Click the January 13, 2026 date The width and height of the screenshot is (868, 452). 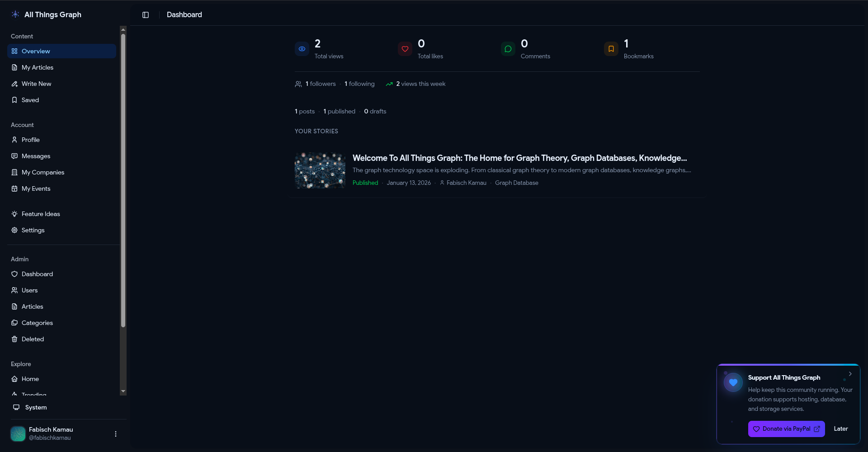coord(409,183)
